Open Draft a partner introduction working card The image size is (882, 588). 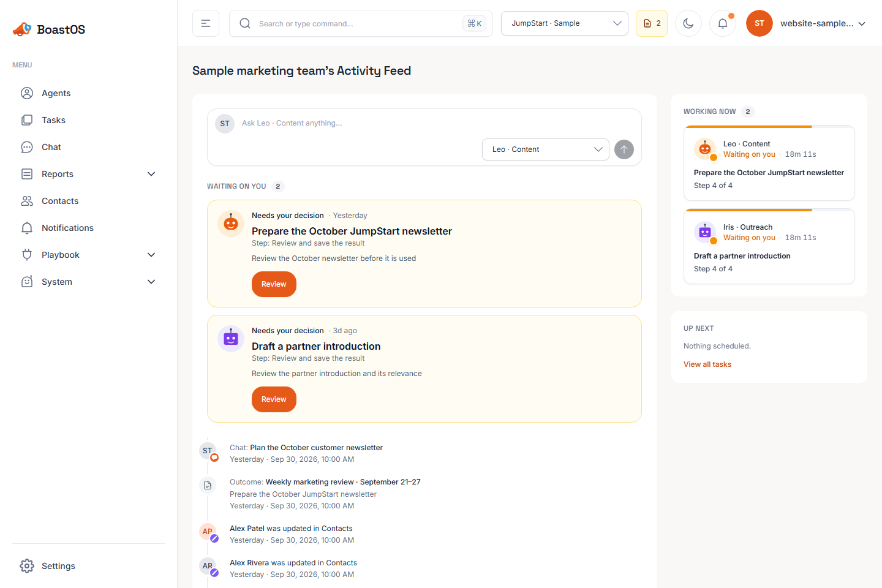pos(769,247)
